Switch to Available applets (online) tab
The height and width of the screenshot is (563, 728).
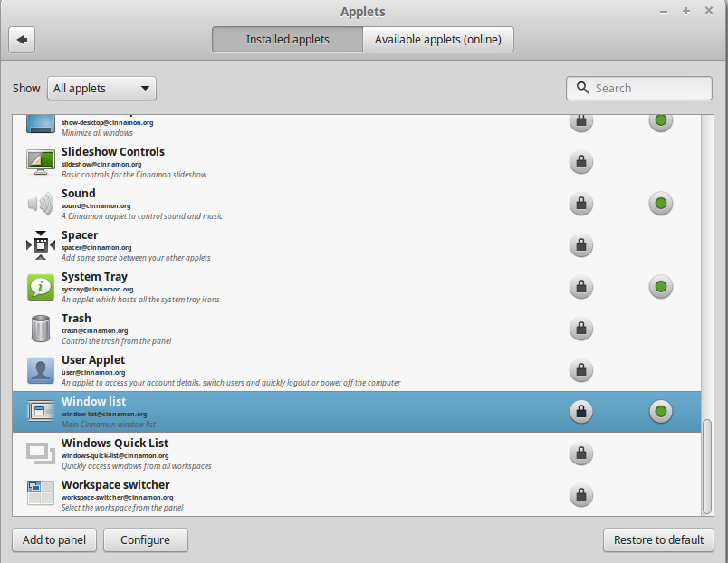pyautogui.click(x=438, y=40)
